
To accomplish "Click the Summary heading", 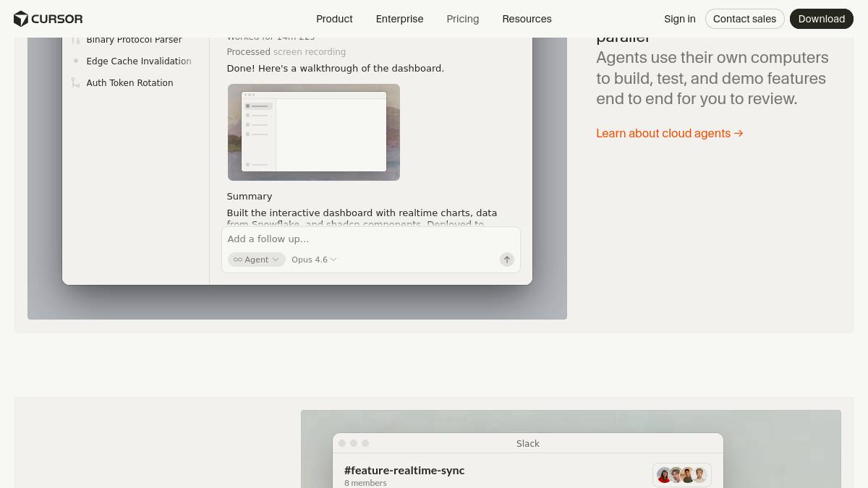I will tap(250, 197).
